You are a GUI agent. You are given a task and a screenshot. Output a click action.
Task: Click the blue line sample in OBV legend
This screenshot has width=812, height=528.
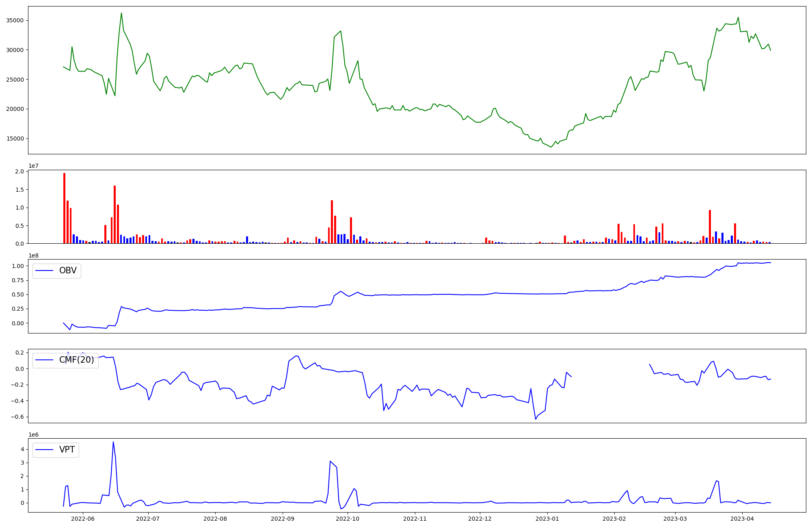(x=45, y=271)
